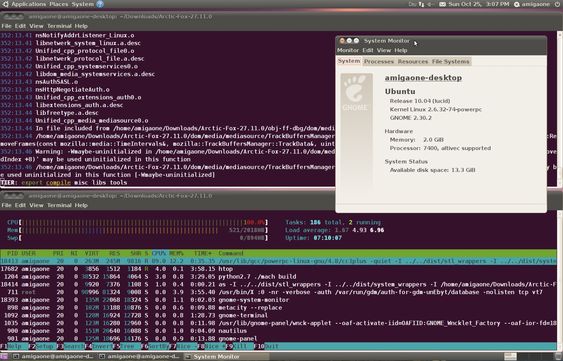The width and height of the screenshot is (563, 361).
Task: Open the Terminal menu of upper terminal window
Action: pos(59,26)
